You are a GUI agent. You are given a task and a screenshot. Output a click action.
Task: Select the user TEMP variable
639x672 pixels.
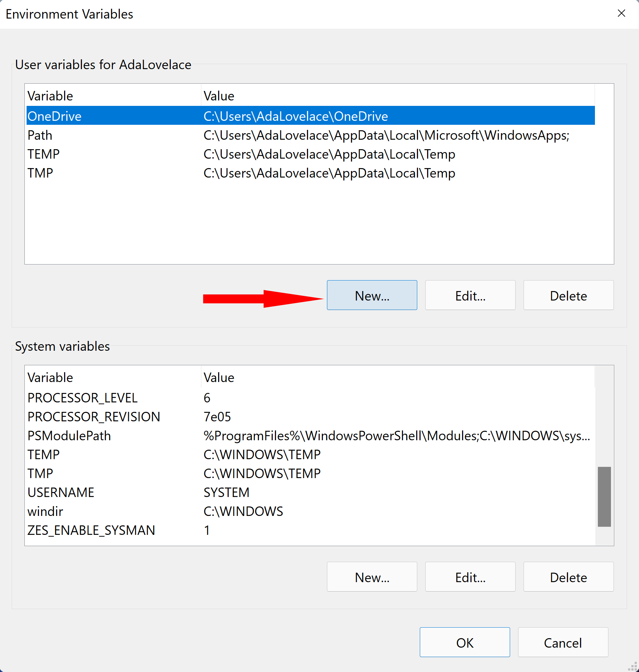pyautogui.click(x=44, y=154)
